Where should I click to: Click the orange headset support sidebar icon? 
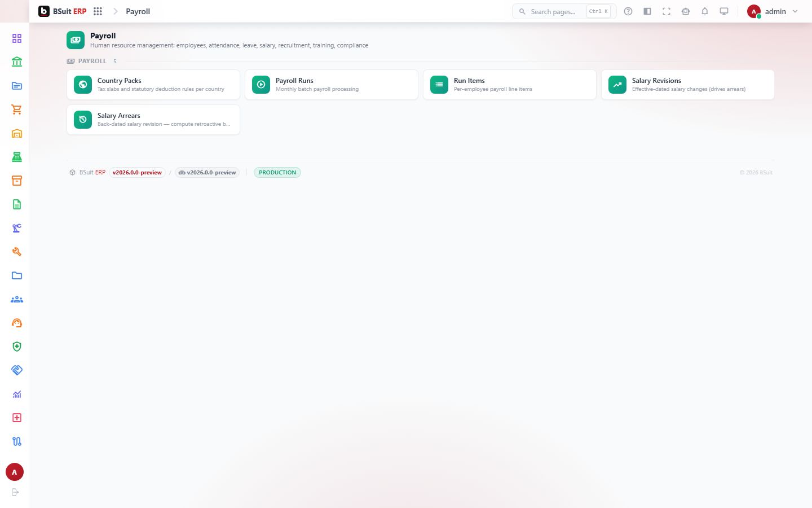click(17, 323)
